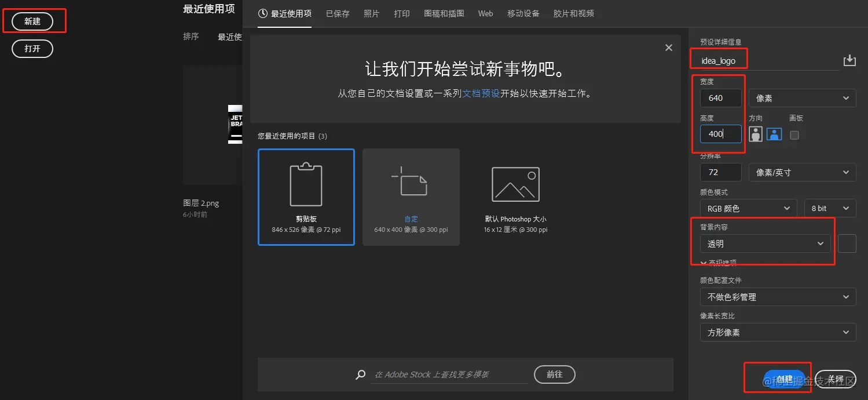Viewport: 868px width, 400px height.
Task: Click the search magnifier icon
Action: 361,375
